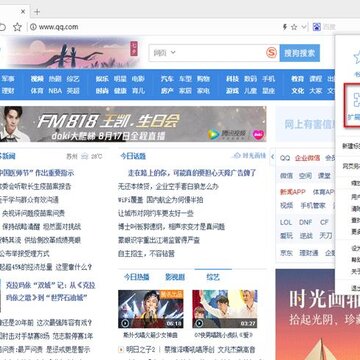Play the video thumbnail with duration 03:27

pyautogui.click(x=225, y=309)
